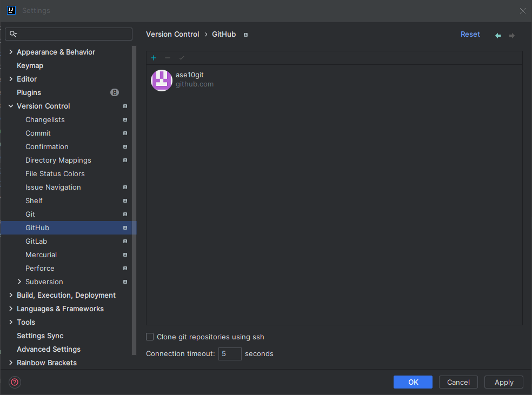Close the Settings dialog
Image resolution: width=532 pixels, height=395 pixels.
tap(522, 11)
